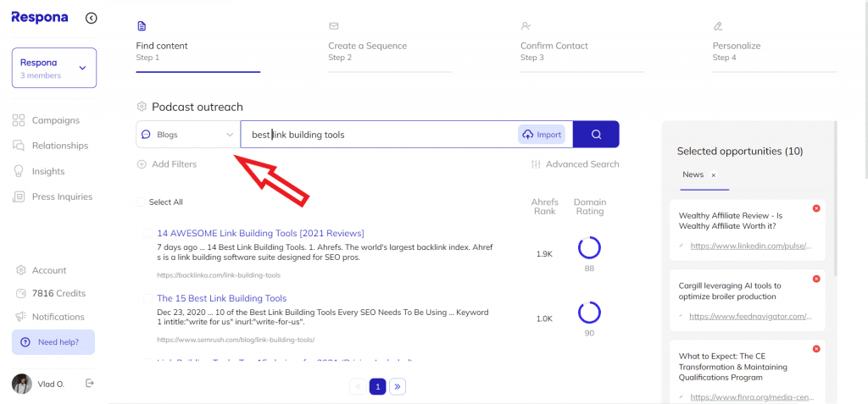868x404 pixels.
Task: Click the Domain Rating 90 circle
Action: 590,313
